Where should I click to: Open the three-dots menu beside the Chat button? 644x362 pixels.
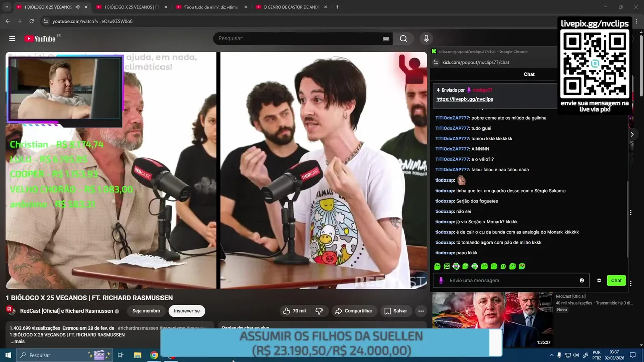(631, 283)
